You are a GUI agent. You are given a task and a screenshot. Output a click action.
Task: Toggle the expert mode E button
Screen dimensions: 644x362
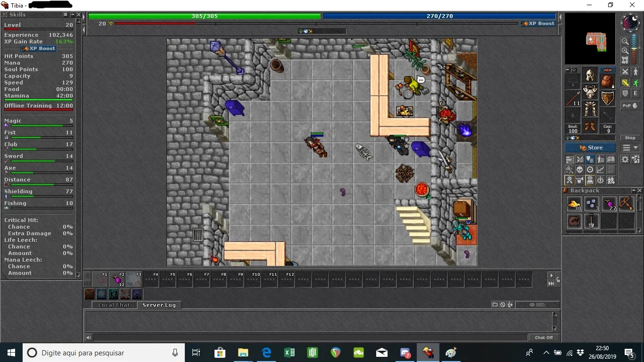(635, 94)
